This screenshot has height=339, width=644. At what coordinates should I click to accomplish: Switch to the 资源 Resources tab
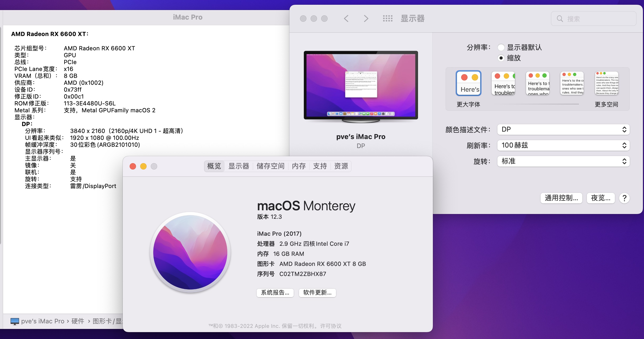click(341, 166)
